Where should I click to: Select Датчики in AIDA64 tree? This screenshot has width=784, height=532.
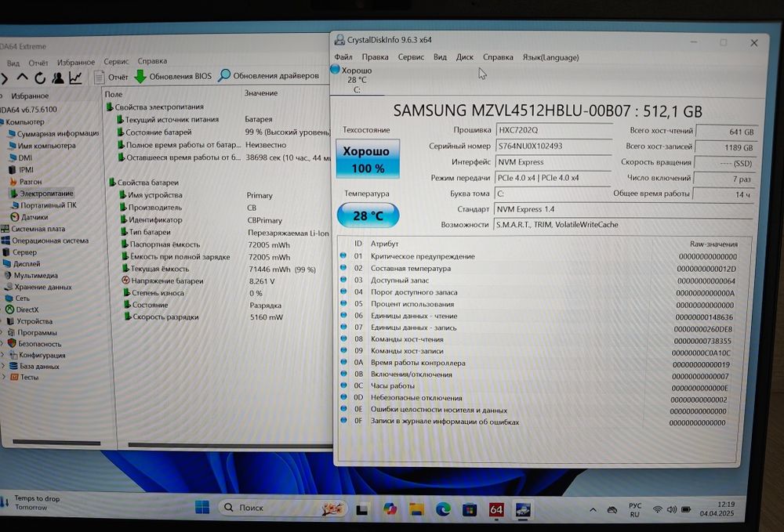(30, 217)
